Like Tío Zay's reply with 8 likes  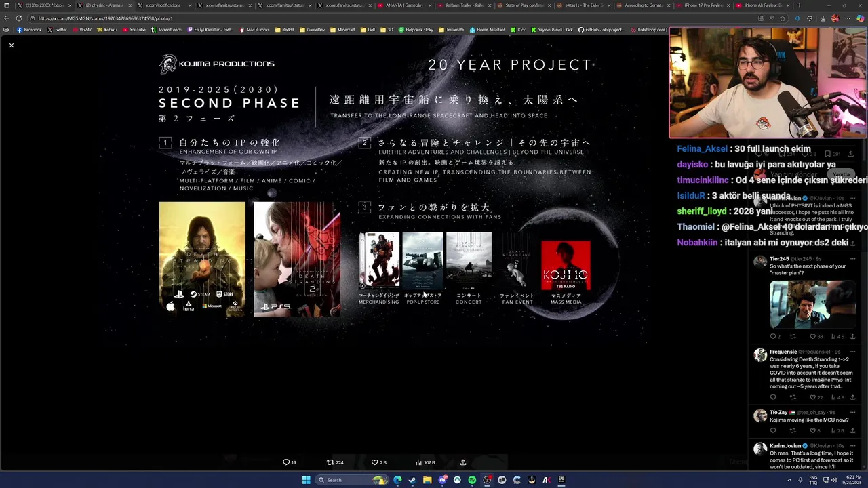pos(812,430)
